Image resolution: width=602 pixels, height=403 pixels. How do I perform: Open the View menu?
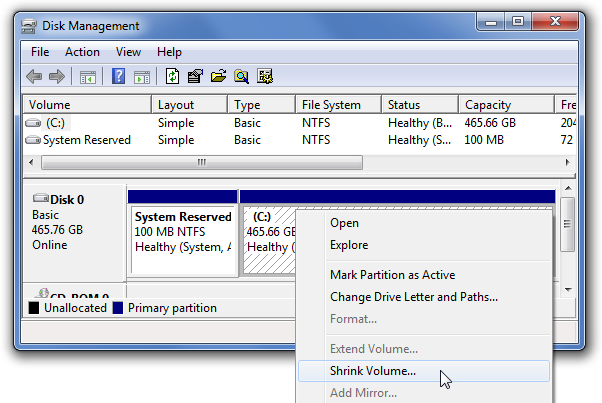pyautogui.click(x=128, y=52)
